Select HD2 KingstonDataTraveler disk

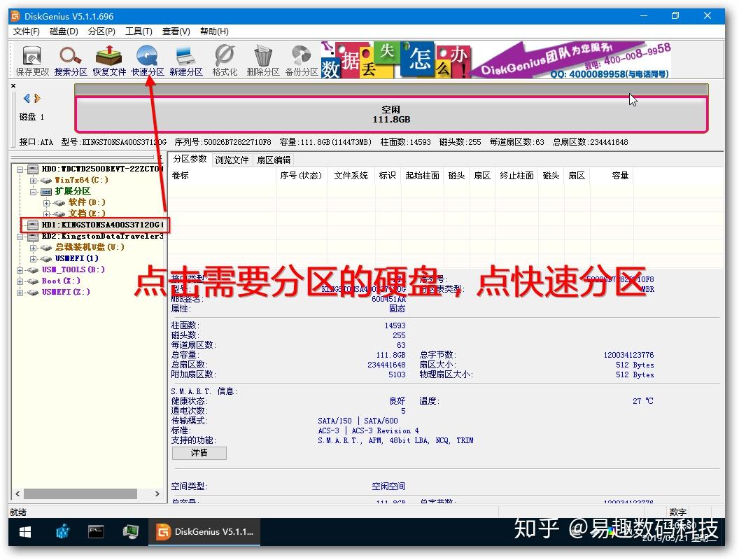(102, 236)
